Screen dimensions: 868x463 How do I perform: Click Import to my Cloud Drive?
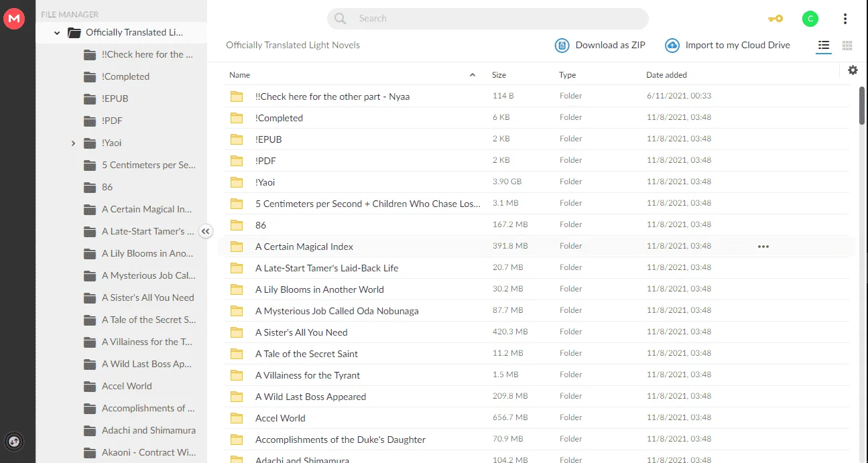pos(727,46)
